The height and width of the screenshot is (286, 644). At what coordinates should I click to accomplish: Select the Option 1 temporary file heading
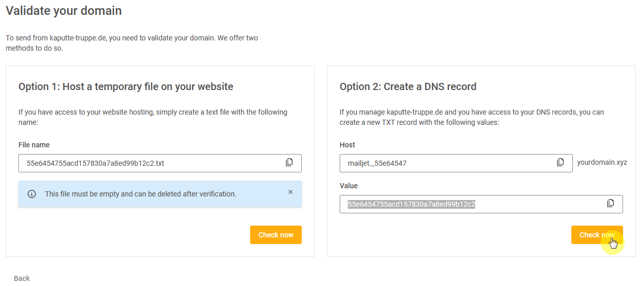(126, 86)
